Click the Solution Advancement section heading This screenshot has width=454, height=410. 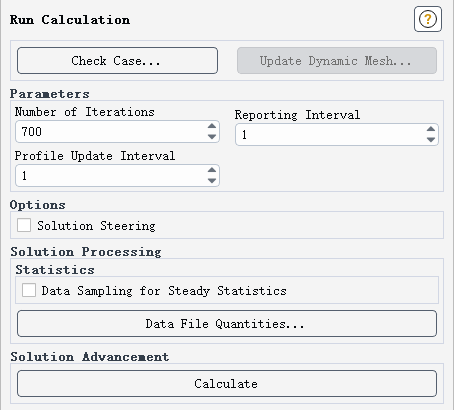(90, 357)
